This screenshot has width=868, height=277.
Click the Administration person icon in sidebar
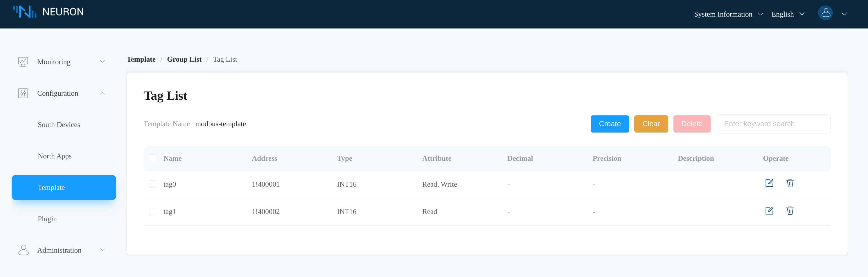click(23, 250)
